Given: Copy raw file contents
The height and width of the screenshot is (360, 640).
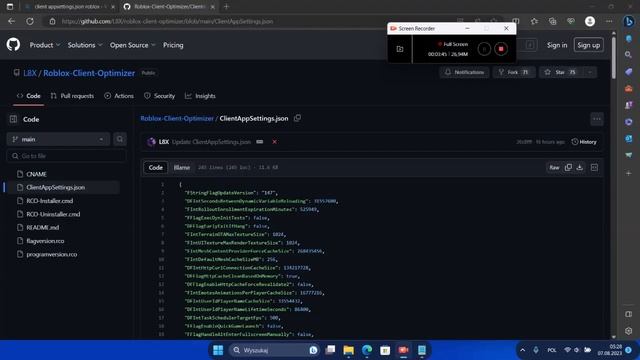Looking at the screenshot, I should click(568, 167).
